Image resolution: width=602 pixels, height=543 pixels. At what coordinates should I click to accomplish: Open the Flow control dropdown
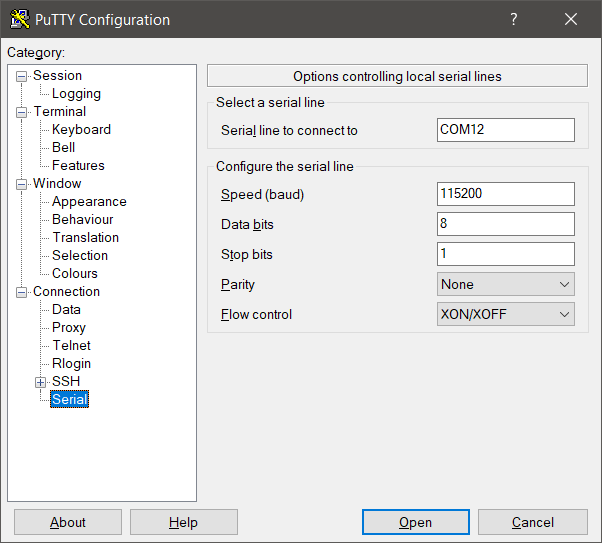pos(506,314)
